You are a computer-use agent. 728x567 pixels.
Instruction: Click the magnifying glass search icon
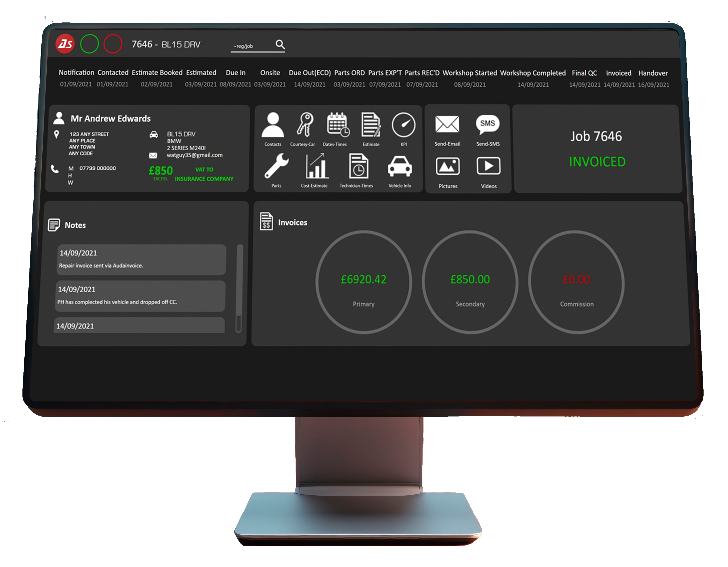coord(280,44)
